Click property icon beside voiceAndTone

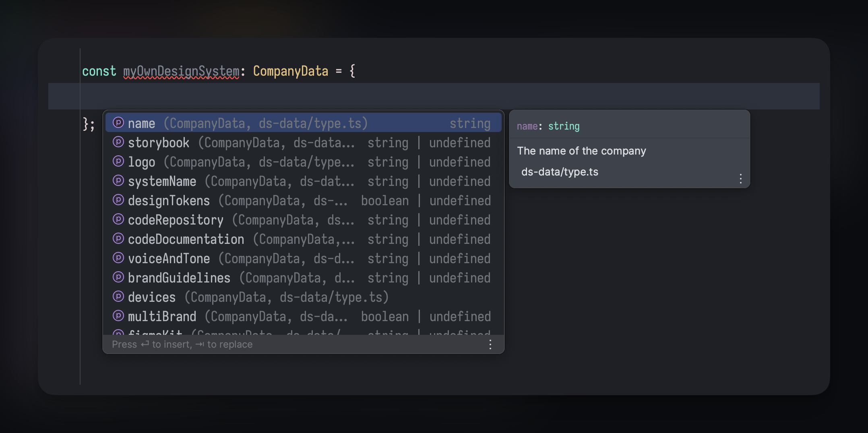pos(118,258)
